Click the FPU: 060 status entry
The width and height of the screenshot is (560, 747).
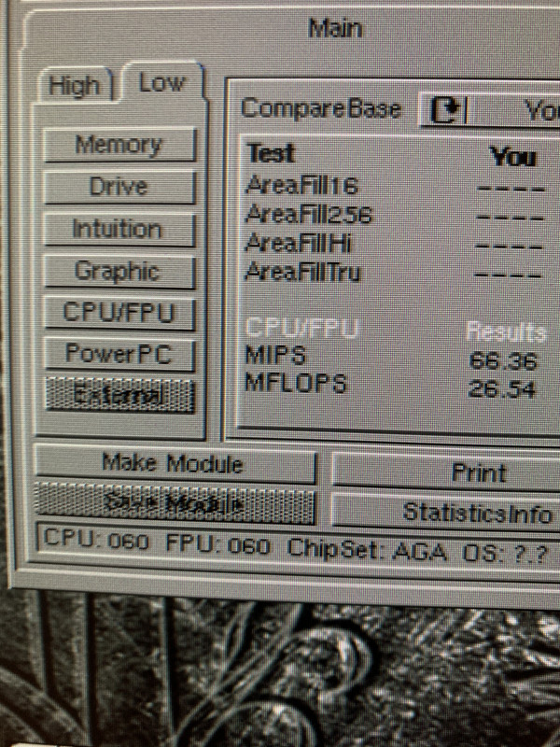tap(218, 543)
